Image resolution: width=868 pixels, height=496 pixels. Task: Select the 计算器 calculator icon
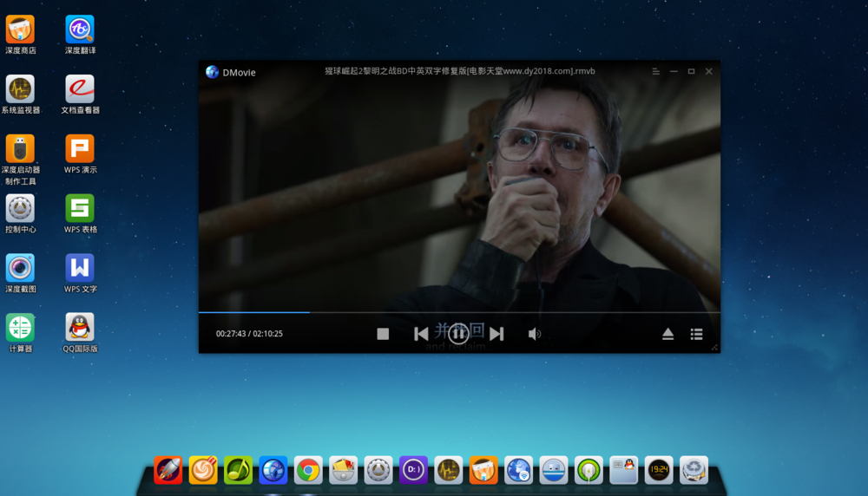[x=20, y=328]
